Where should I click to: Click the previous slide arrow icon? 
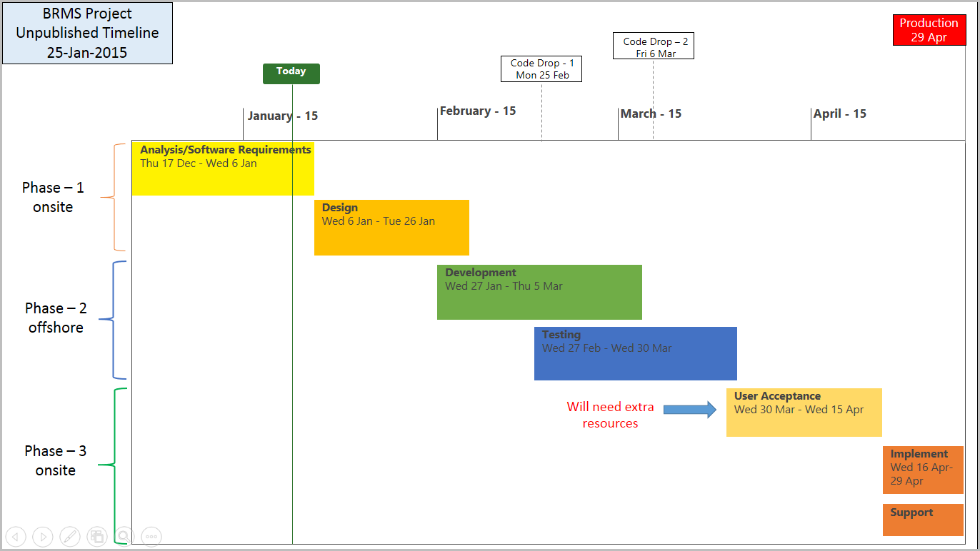[x=16, y=536]
